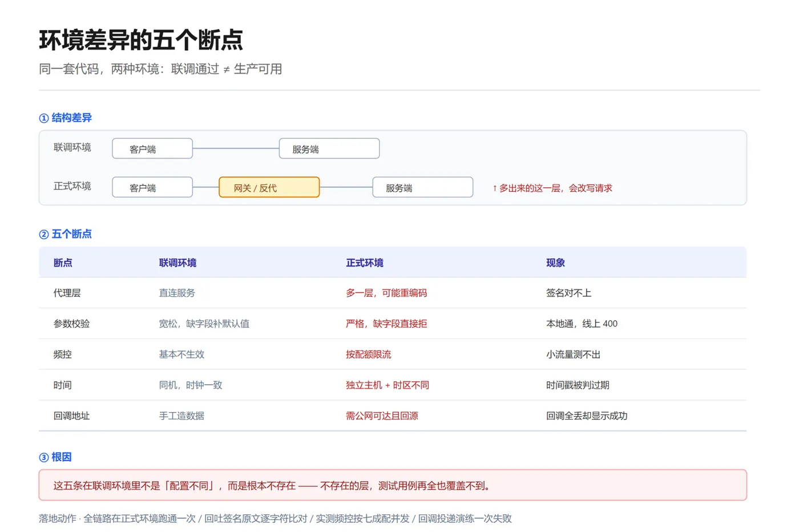Click the 客户端 box in the 联调环境 diagram row
Screen dimensions: 799x532
pyautogui.click(x=152, y=148)
